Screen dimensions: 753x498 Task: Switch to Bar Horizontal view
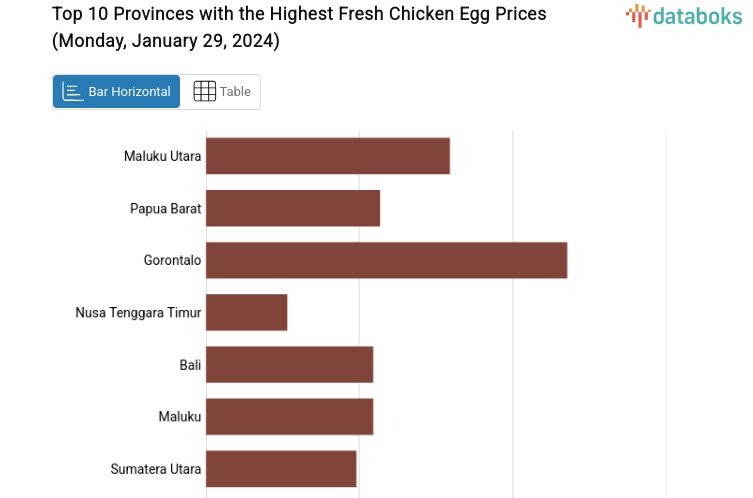point(117,92)
